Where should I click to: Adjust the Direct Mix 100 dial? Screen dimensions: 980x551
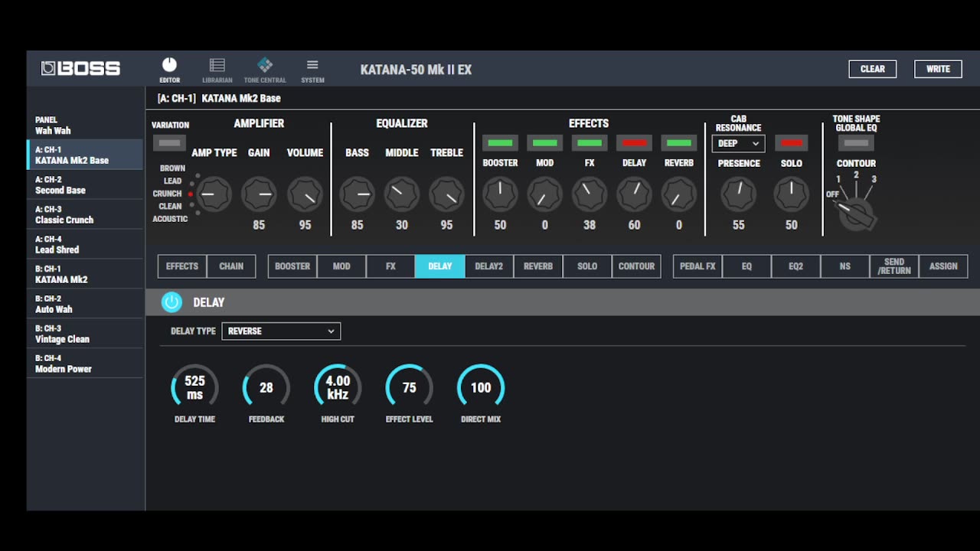point(481,387)
